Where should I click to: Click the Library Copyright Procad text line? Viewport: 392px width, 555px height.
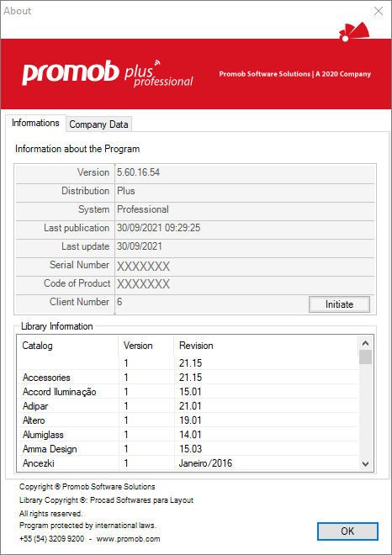(106, 500)
